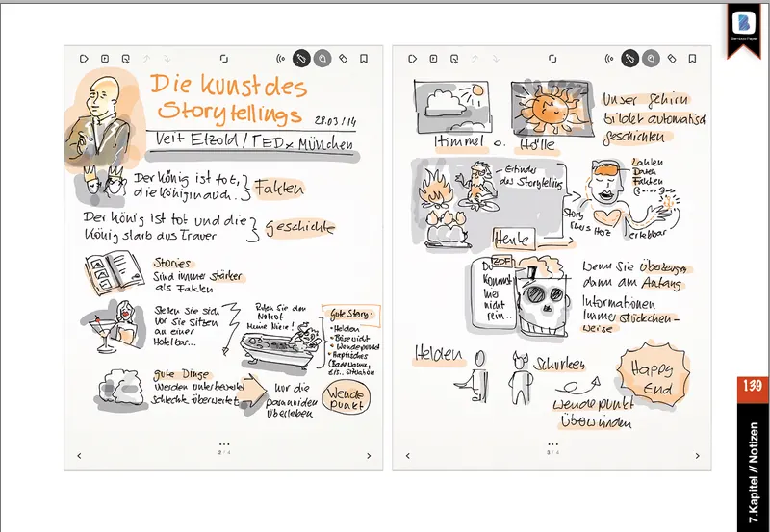Click the three-dot page indicator above '3 / 4'
The width and height of the screenshot is (770, 532).
552,444
